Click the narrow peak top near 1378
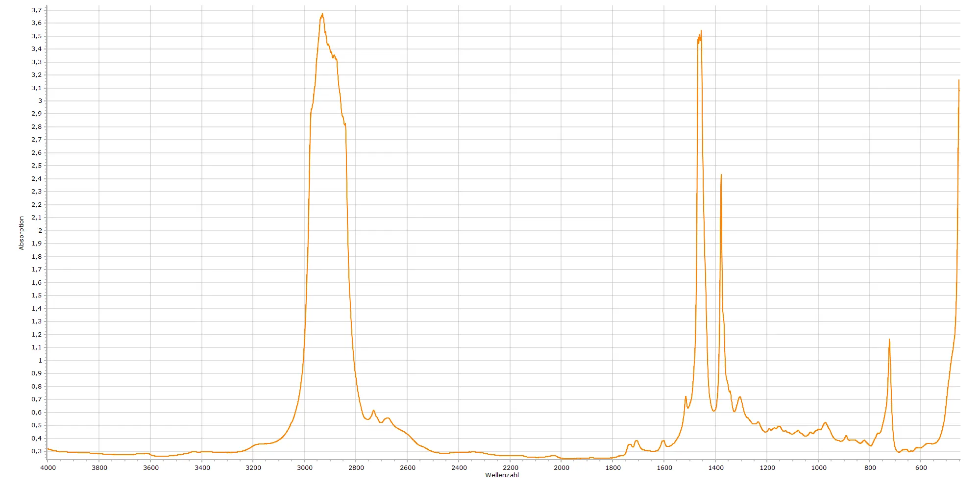Screen dimensions: 980x490 [x=721, y=175]
